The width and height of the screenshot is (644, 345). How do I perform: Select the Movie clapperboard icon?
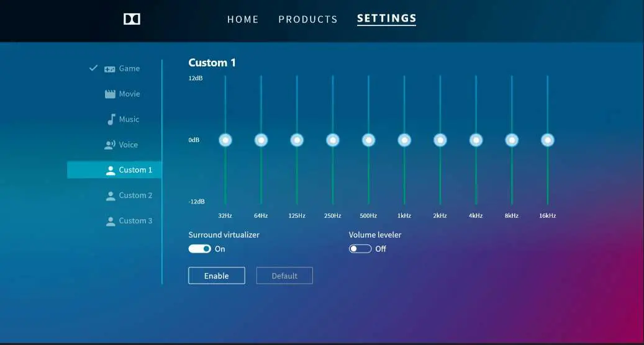pyautogui.click(x=110, y=94)
